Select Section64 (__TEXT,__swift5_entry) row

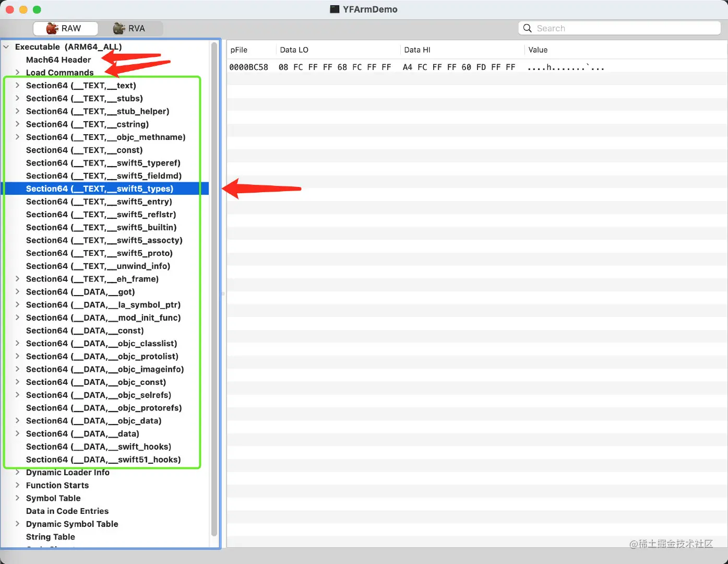[x=105, y=202]
